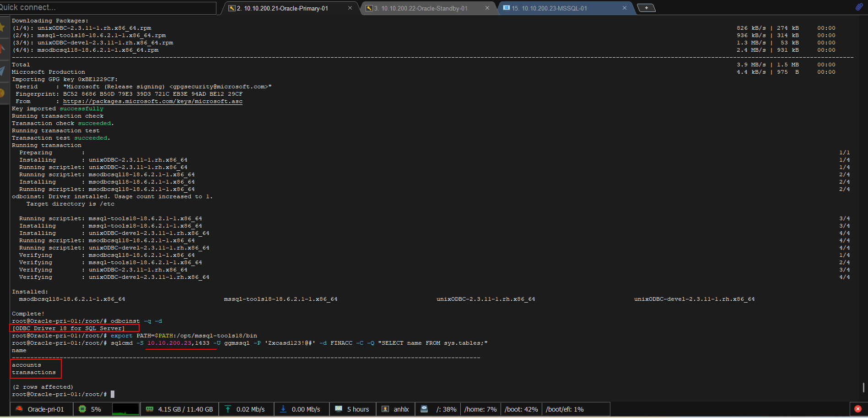Click the 'Target directory is /etc' line
This screenshot has width=868, height=418.
(x=70, y=204)
